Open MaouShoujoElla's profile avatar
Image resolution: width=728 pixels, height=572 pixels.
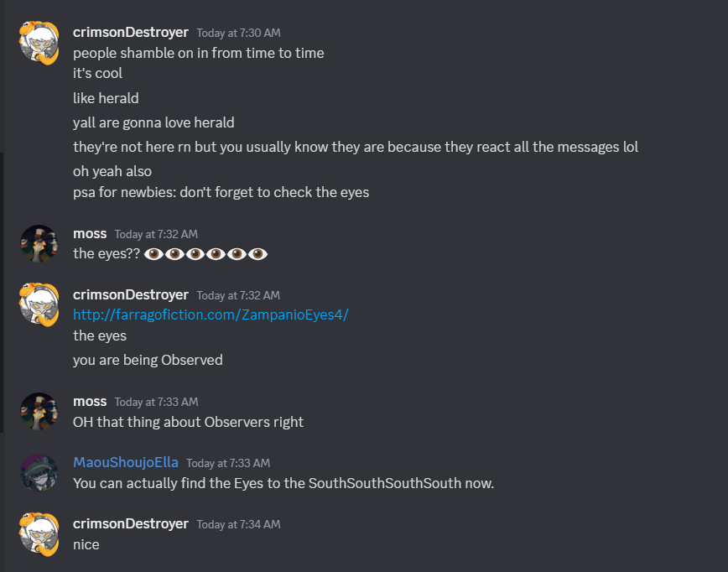[x=39, y=472]
